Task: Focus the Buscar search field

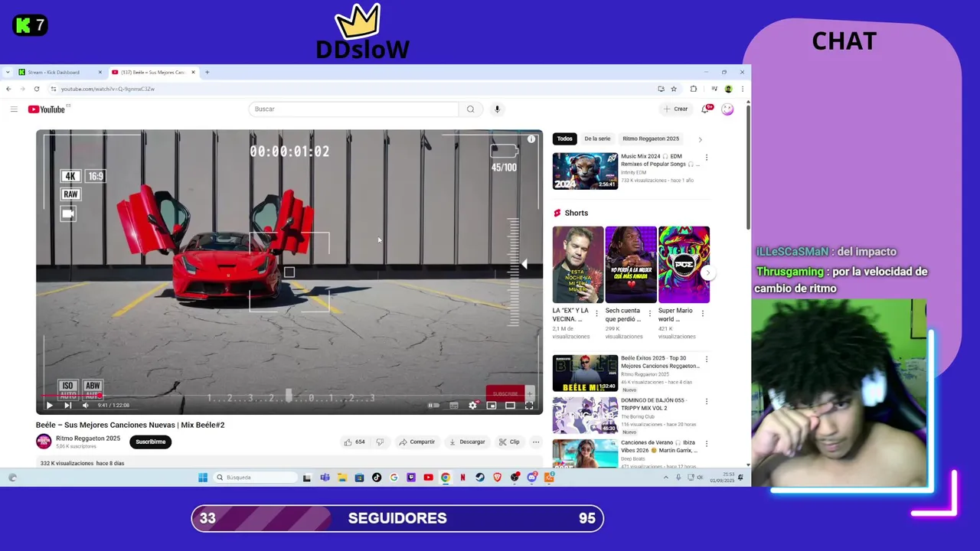Action: point(354,109)
